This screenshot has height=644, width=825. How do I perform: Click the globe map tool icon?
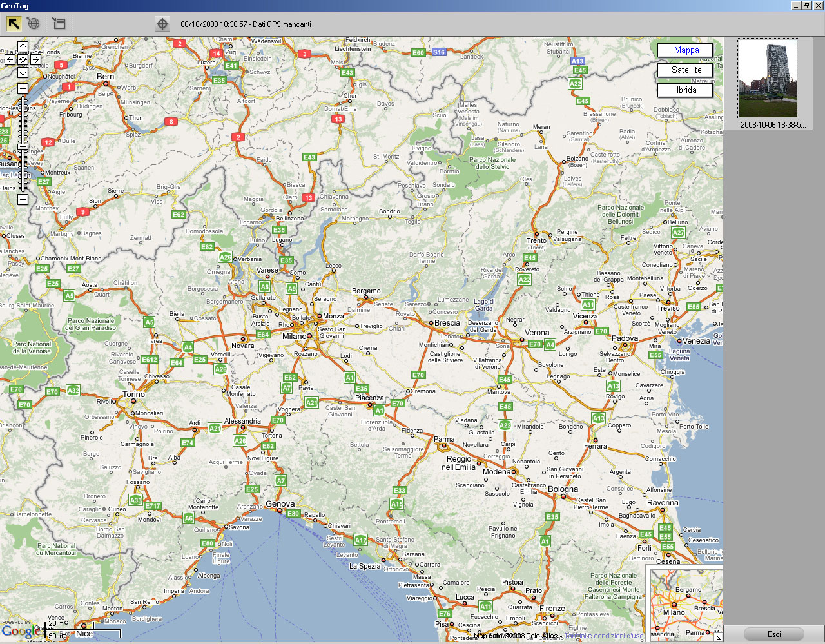(34, 24)
